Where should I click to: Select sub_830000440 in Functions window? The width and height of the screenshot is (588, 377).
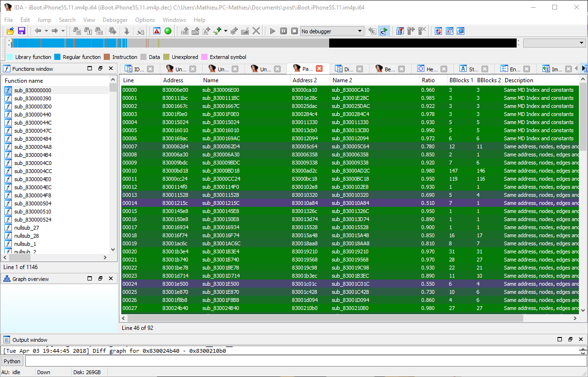click(x=33, y=115)
